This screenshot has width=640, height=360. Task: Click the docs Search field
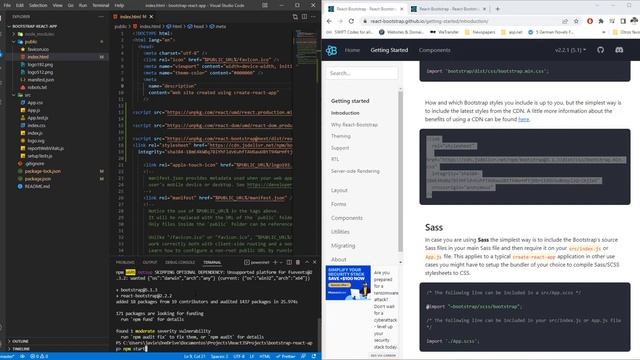362,73
